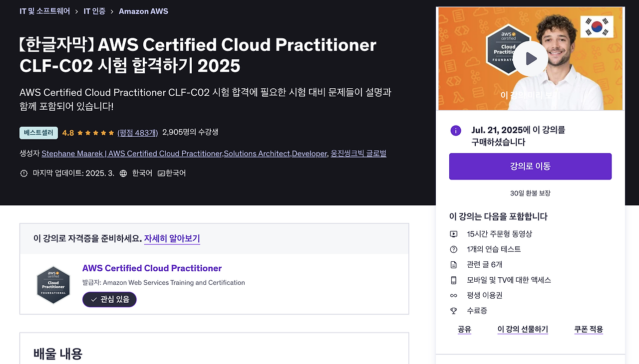The width and height of the screenshot is (639, 364).
Task: Click the practice test question icon
Action: click(x=453, y=249)
